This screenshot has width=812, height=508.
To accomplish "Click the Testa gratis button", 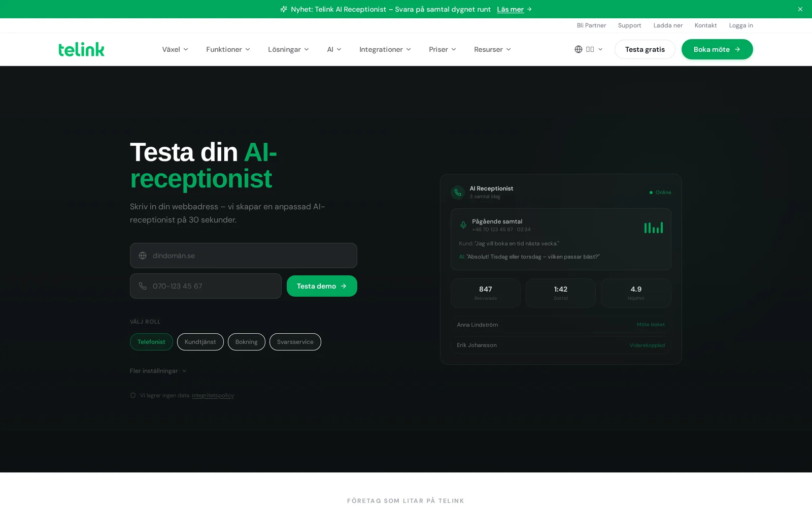I will pyautogui.click(x=645, y=49).
